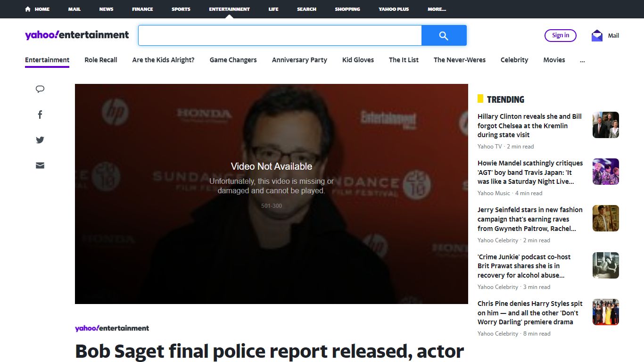
Task: Select the Entertainment category tab
Action: 47,60
